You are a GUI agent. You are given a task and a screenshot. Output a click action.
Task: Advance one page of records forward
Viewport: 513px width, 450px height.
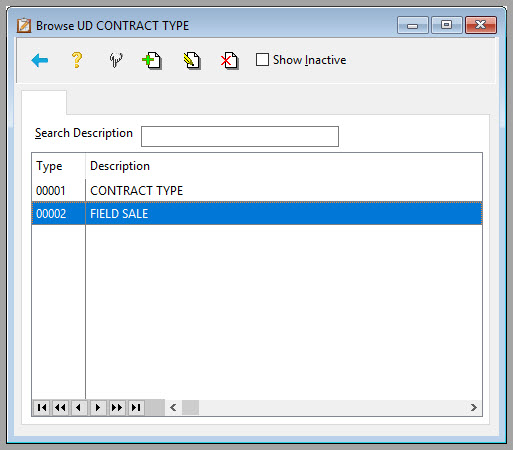pos(117,408)
